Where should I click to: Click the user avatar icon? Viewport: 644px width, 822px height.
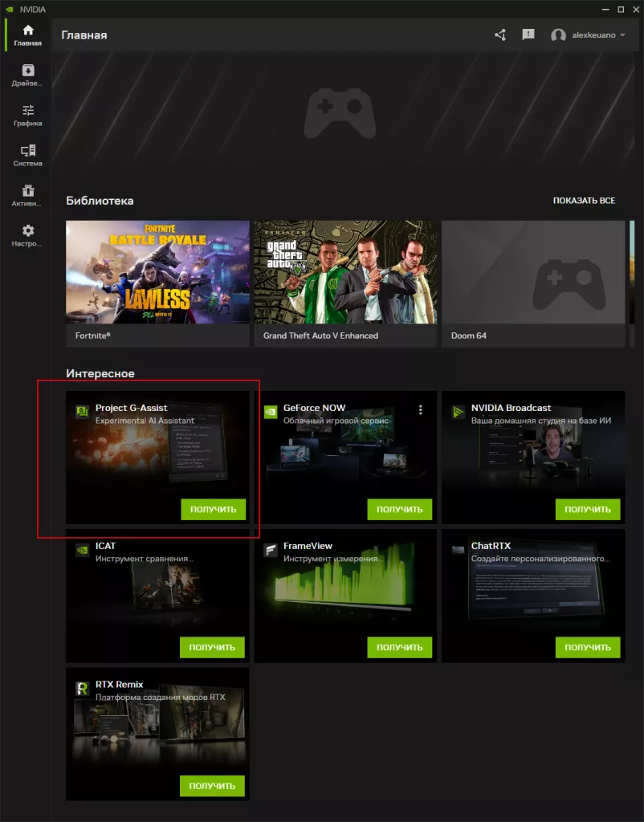[x=558, y=35]
